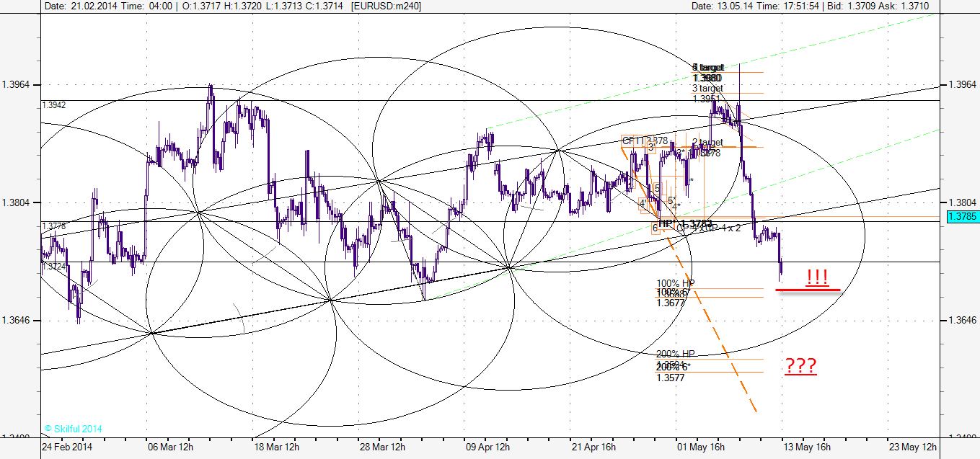Click the © Skilful 2014 watermark

pyautogui.click(x=72, y=429)
